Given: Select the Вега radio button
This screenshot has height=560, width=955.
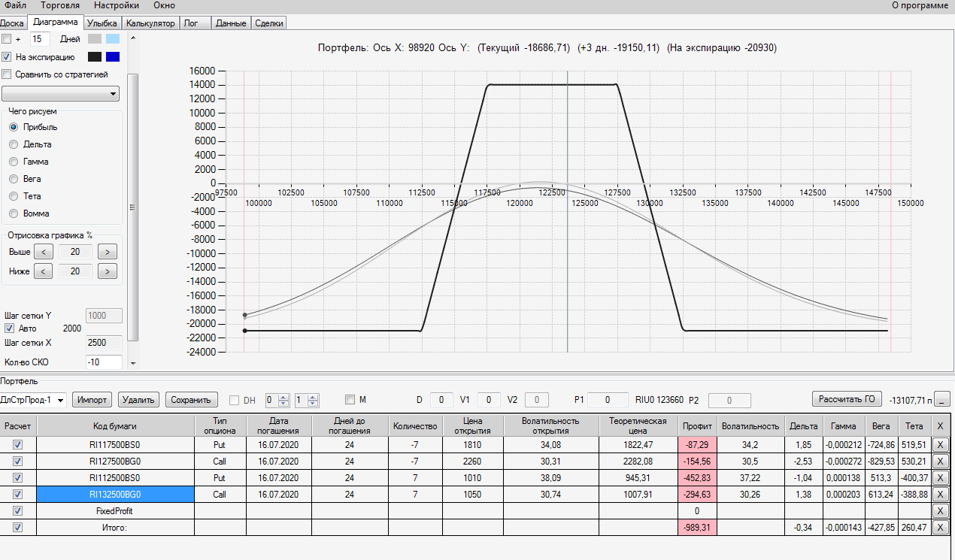Looking at the screenshot, I should pos(14,179).
